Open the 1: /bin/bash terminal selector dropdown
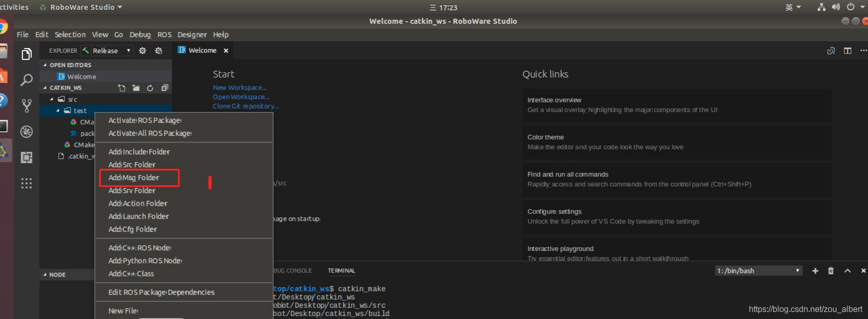Image resolution: width=868 pixels, height=319 pixels. (x=759, y=271)
